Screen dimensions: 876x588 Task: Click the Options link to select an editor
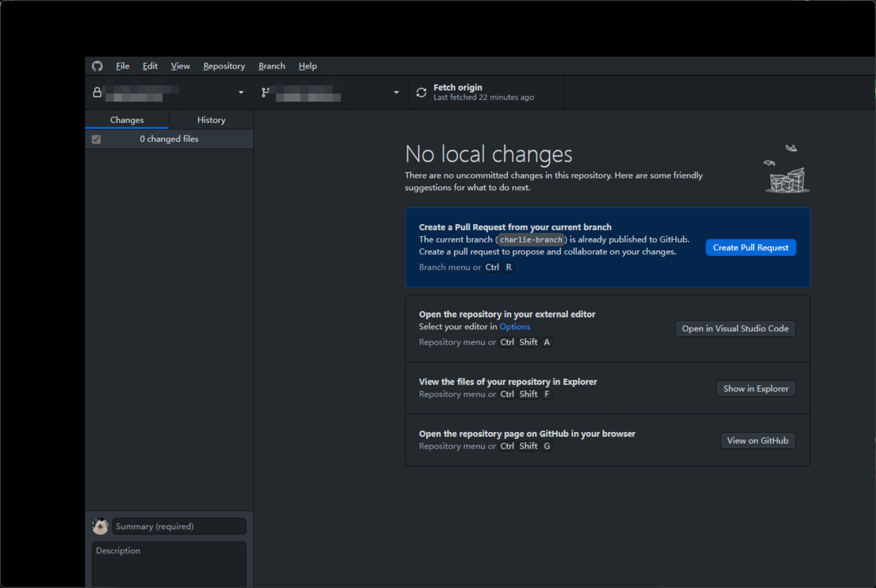(515, 327)
